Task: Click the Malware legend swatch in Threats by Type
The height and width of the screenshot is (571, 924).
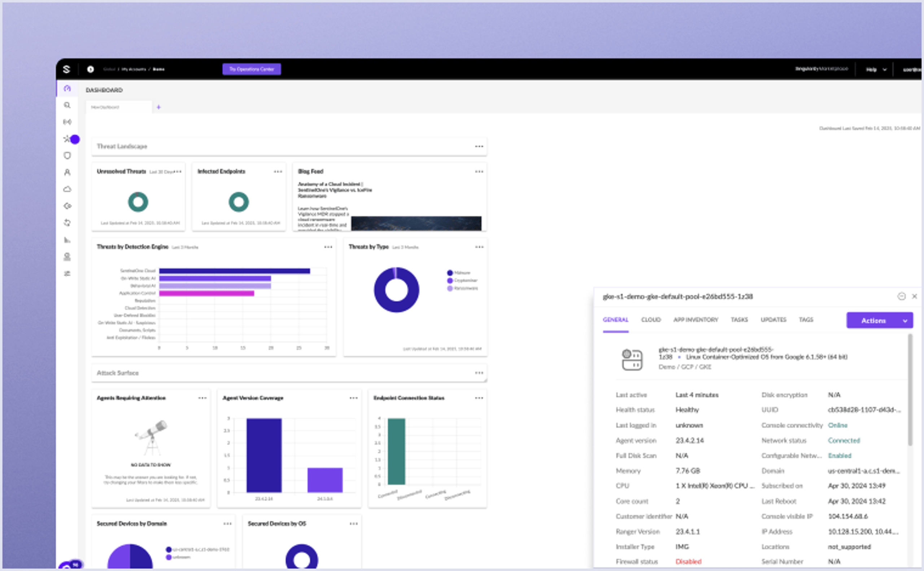Action: coord(449,272)
